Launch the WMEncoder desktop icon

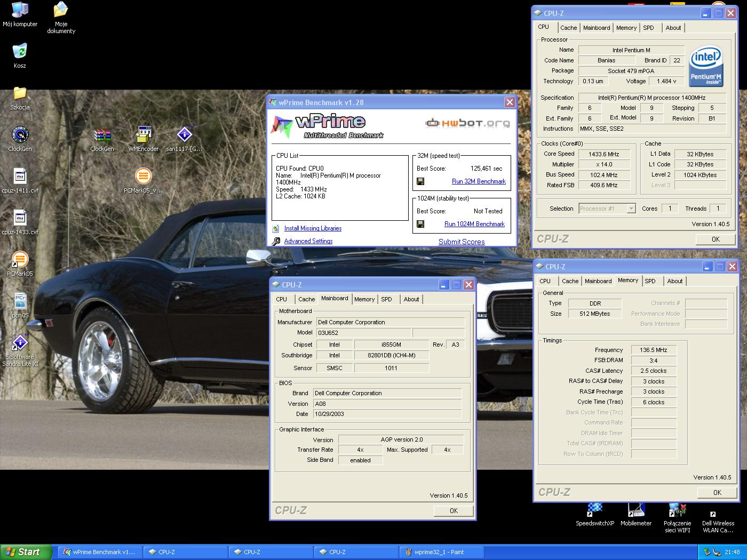click(x=144, y=134)
